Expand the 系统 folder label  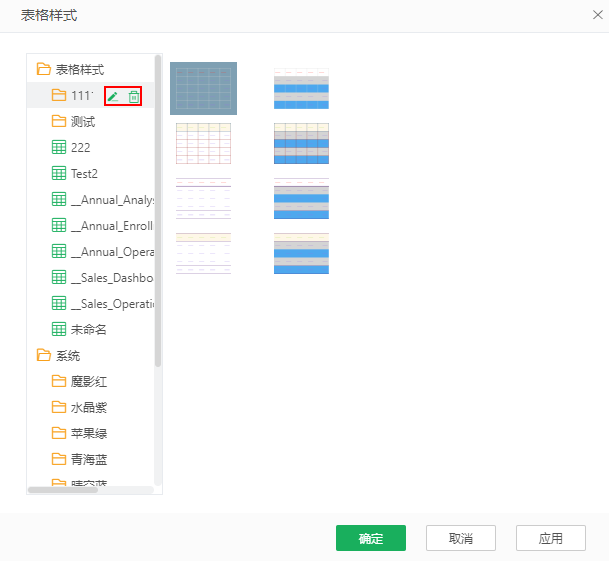point(68,355)
